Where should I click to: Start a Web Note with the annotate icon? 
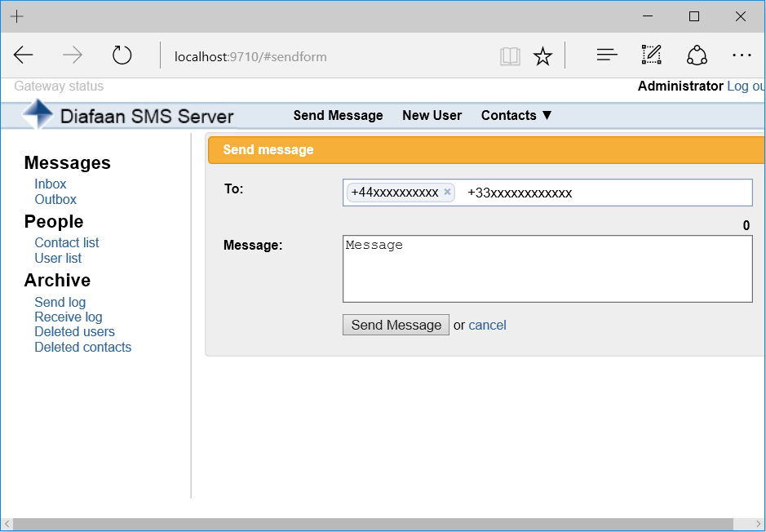(651, 54)
